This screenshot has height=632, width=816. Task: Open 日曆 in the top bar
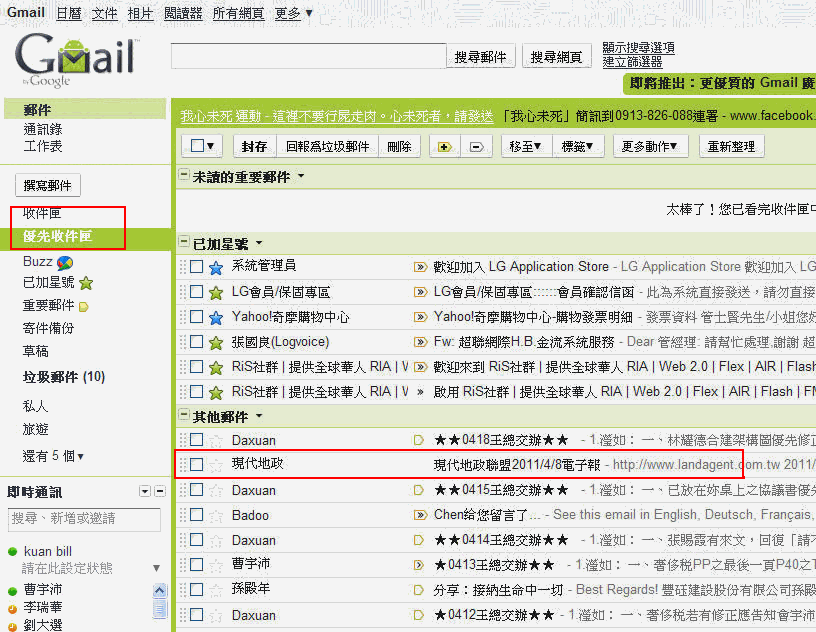(69, 13)
